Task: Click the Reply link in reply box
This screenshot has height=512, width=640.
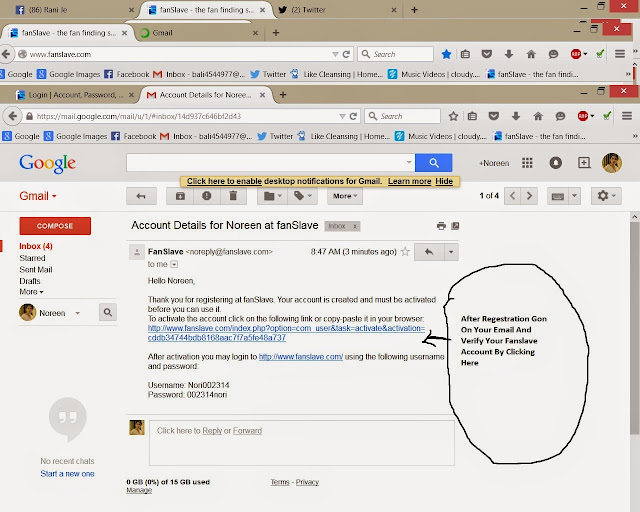Action: [212, 431]
